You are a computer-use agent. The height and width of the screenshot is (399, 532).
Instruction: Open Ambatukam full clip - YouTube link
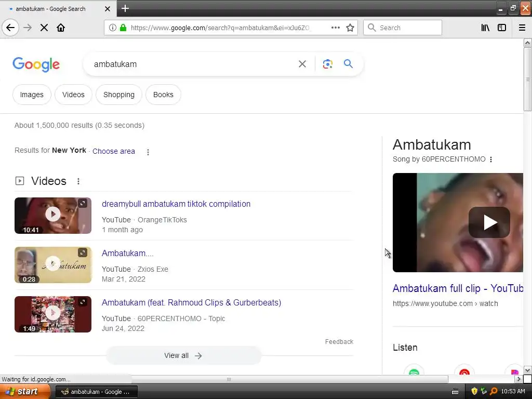click(x=458, y=288)
